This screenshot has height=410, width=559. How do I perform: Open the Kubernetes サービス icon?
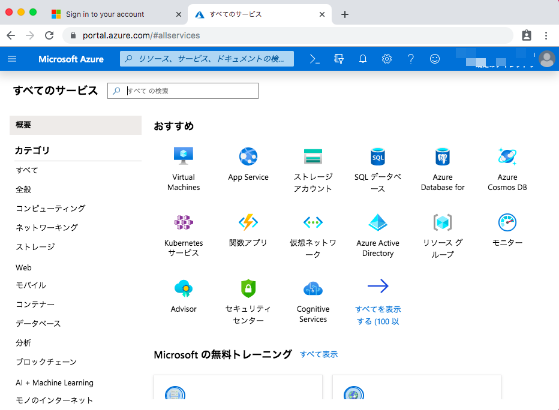click(184, 222)
